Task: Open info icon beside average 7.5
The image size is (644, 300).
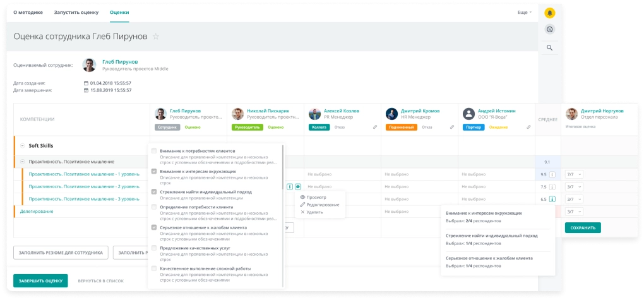Action: point(552,187)
